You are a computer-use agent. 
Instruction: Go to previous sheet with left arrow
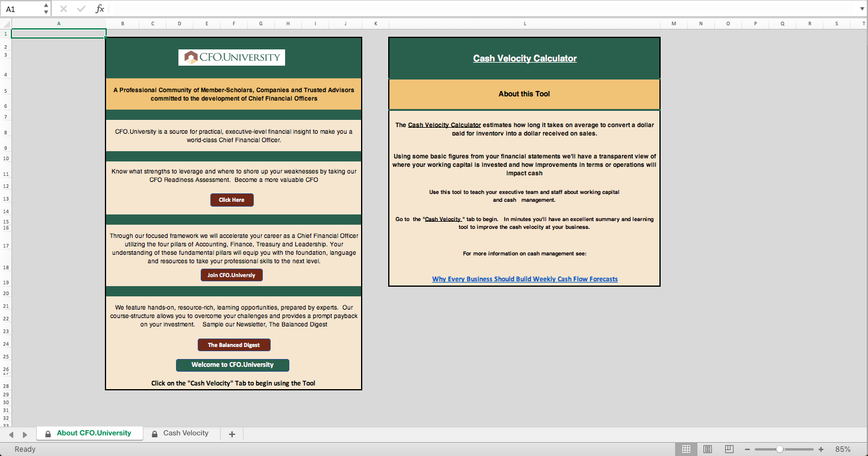point(11,434)
